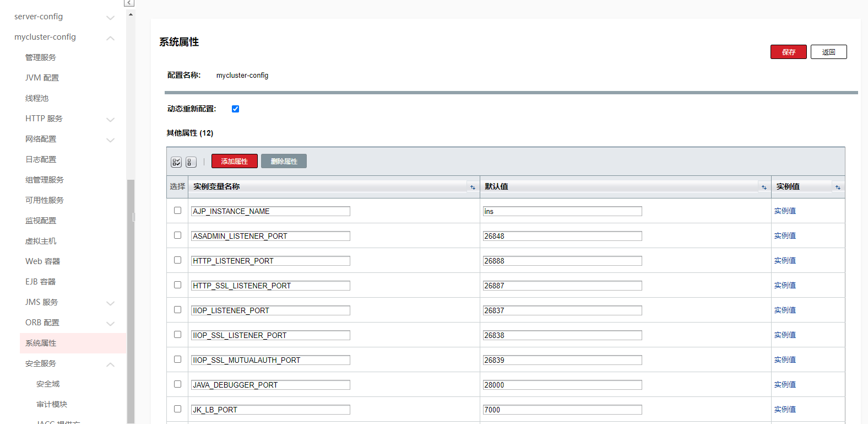This screenshot has height=424, width=868.
Task: Toggle the dynamic reconfiguration checkbox
Action: [x=235, y=109]
